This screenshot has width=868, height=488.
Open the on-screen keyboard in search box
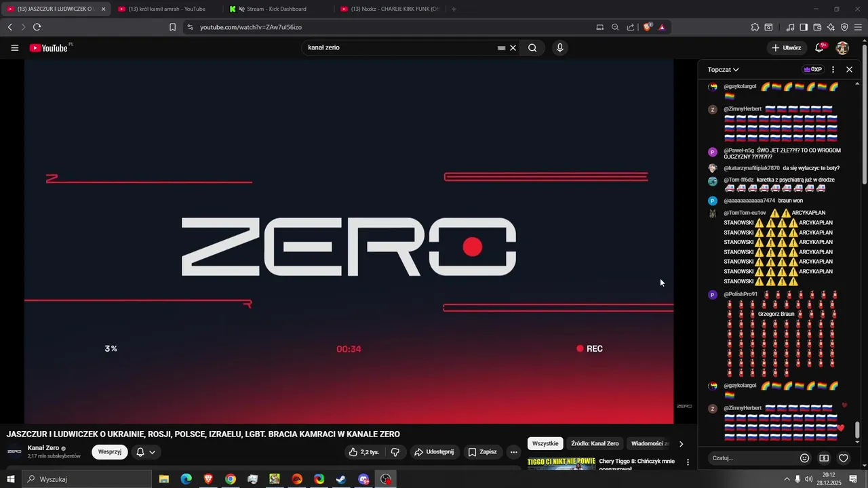(x=501, y=48)
